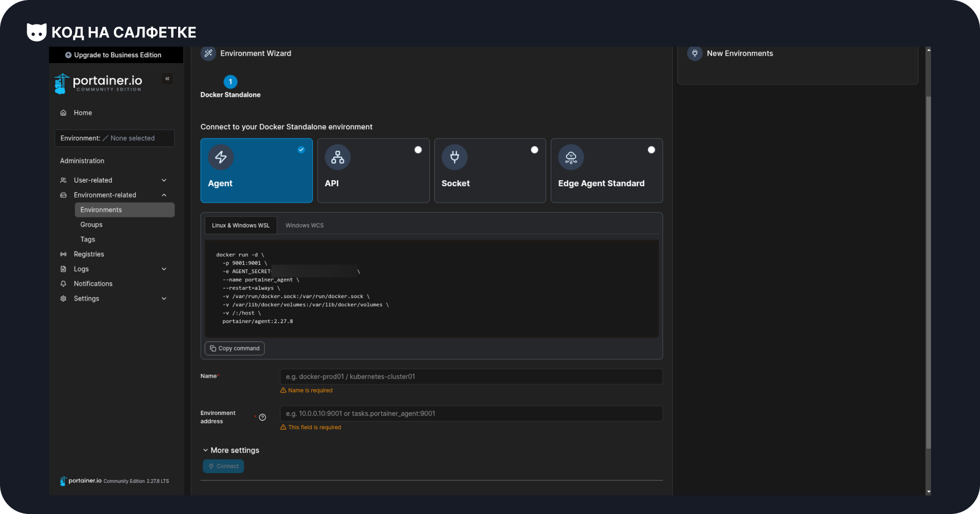Image resolution: width=980 pixels, height=514 pixels.
Task: Select the Socket connection option radio
Action: click(x=534, y=150)
